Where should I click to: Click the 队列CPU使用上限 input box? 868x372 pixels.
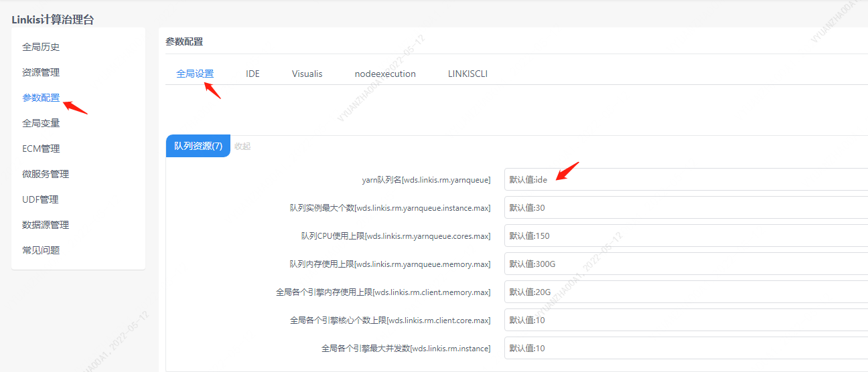click(683, 236)
